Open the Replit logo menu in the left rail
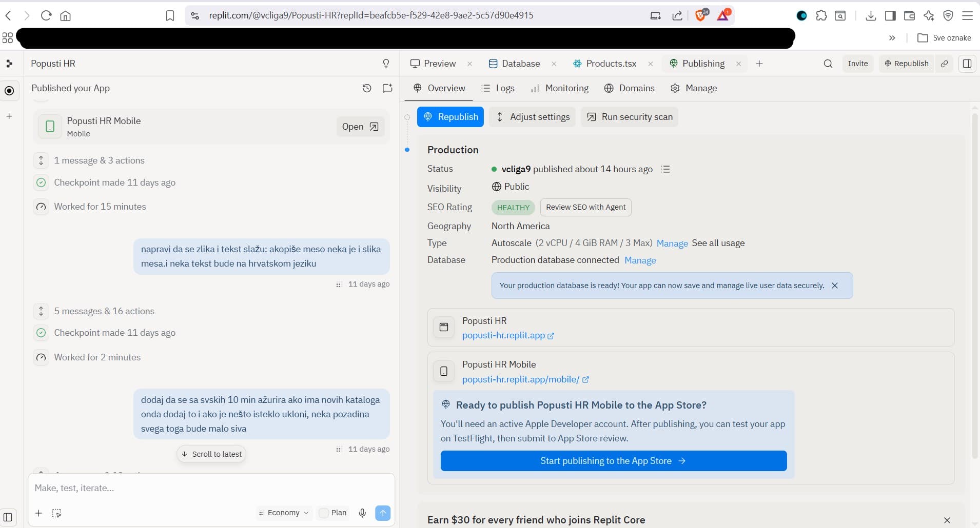This screenshot has height=528, width=980. pyautogui.click(x=9, y=64)
